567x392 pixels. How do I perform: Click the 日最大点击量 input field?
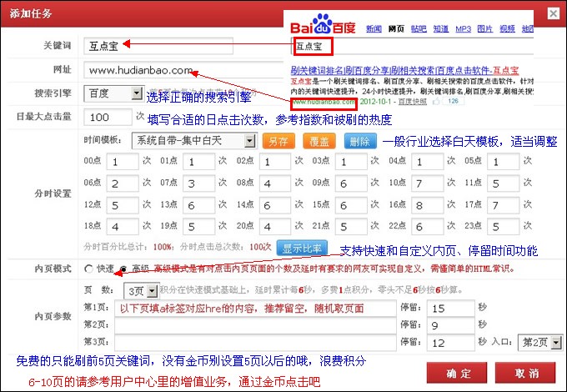[x=108, y=118]
